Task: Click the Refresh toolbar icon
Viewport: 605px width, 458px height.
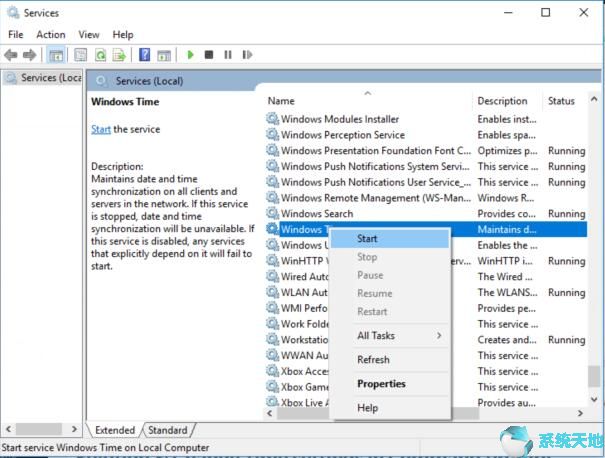Action: [x=100, y=55]
